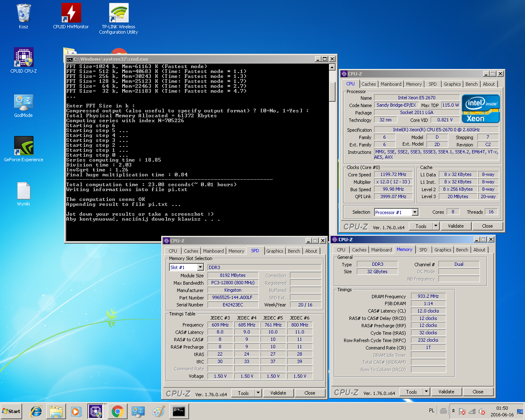Click the cmd window scrollbar thumb

click(x=332, y=91)
